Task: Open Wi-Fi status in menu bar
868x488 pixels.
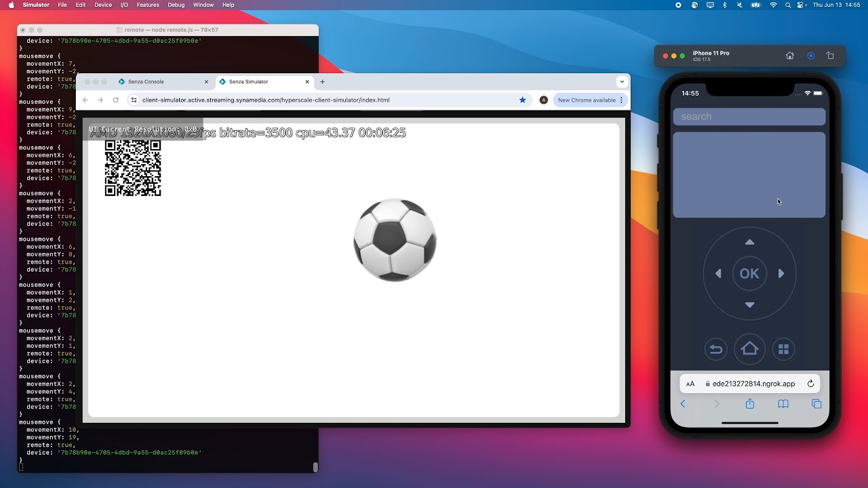Action: [x=773, y=5]
